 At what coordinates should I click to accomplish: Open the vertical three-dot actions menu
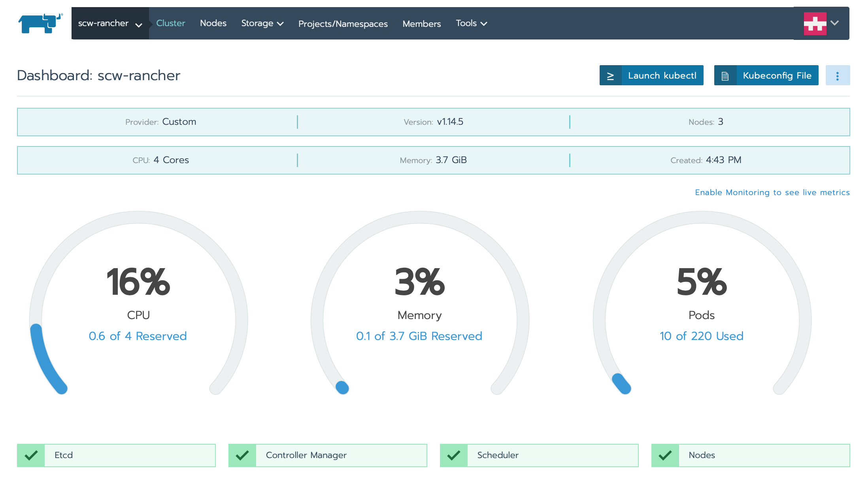[x=837, y=75]
